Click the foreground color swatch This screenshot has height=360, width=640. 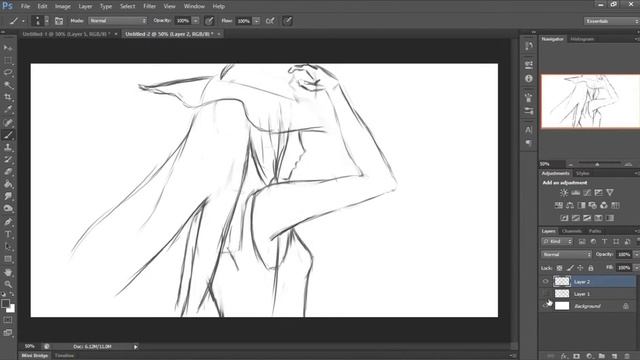[x=5, y=303]
